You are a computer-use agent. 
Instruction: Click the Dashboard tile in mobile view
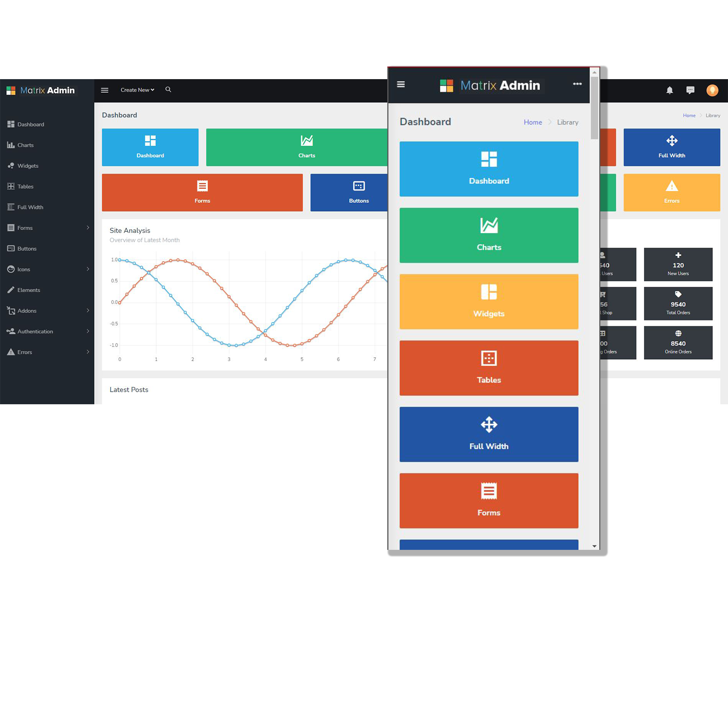(489, 169)
